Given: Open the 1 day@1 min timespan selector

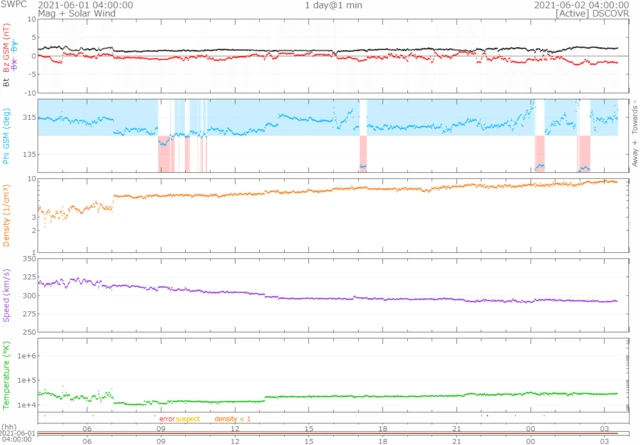Looking at the screenshot, I should tap(335, 5).
